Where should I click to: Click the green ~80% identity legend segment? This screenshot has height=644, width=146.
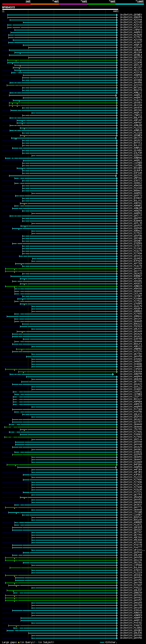pyautogui.click(x=101, y=4)
